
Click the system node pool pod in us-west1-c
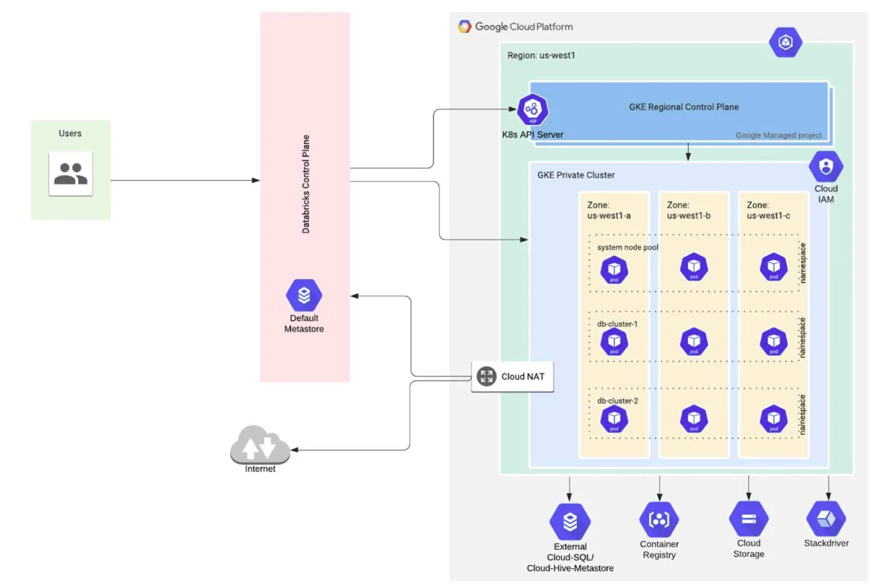[773, 267]
